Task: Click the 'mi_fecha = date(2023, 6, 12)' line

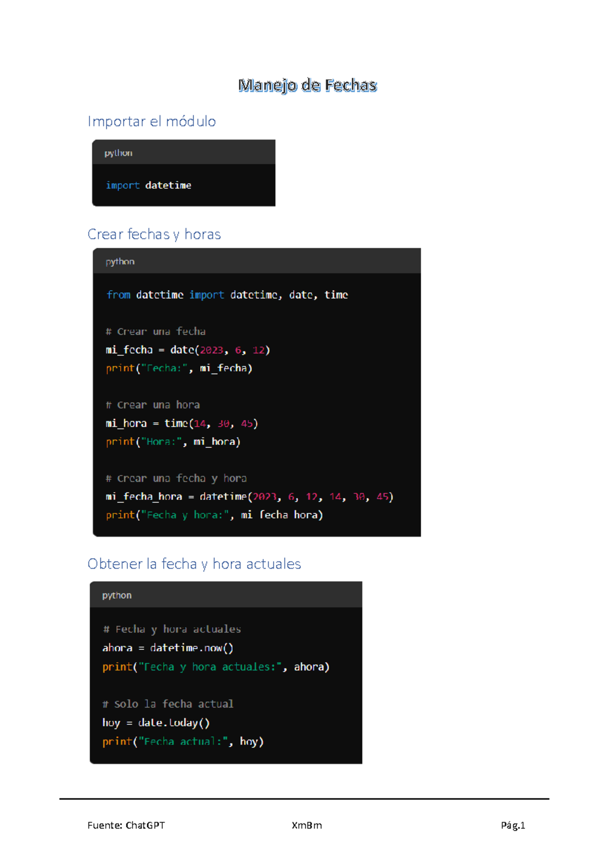Action: [188, 350]
